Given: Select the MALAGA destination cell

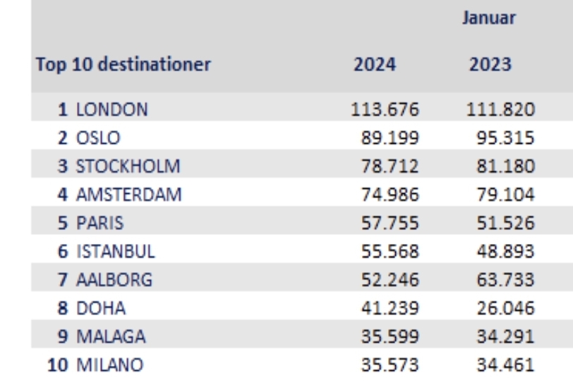Looking at the screenshot, I should pos(111,337).
